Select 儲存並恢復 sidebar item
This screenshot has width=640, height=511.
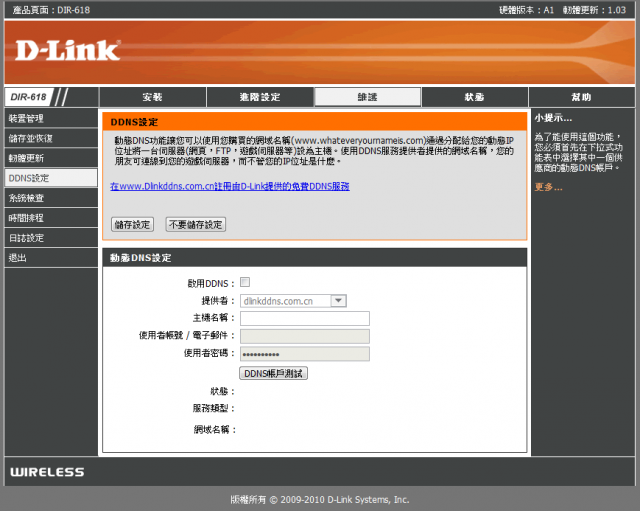tap(51, 138)
